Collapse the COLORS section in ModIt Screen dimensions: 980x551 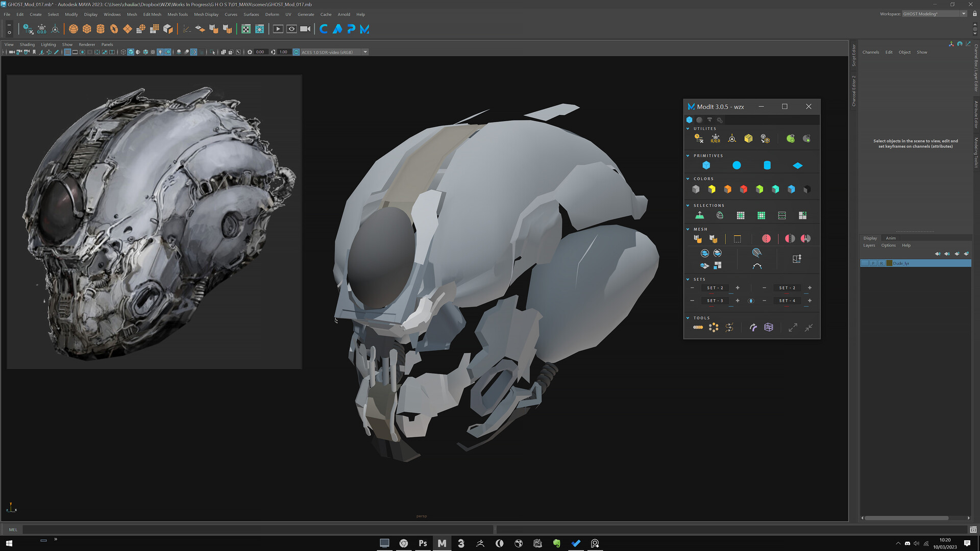688,179
